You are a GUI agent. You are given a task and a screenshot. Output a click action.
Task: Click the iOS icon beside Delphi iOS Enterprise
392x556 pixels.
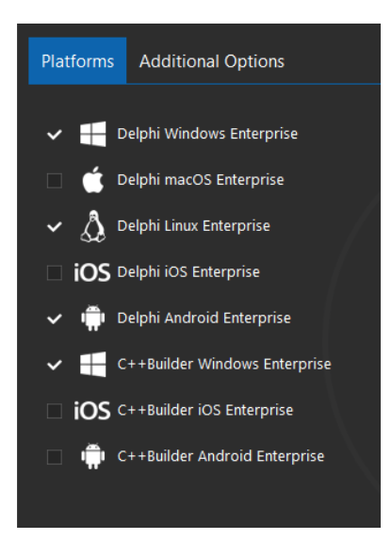[92, 272]
